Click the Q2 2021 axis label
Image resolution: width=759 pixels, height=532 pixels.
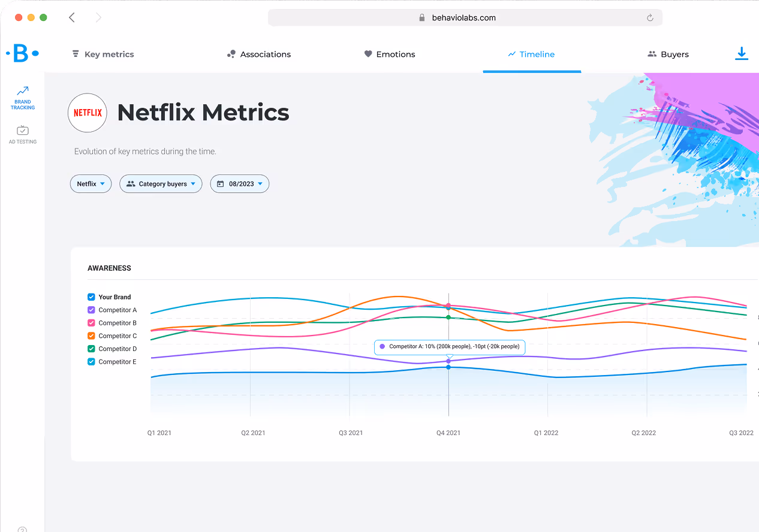click(253, 433)
